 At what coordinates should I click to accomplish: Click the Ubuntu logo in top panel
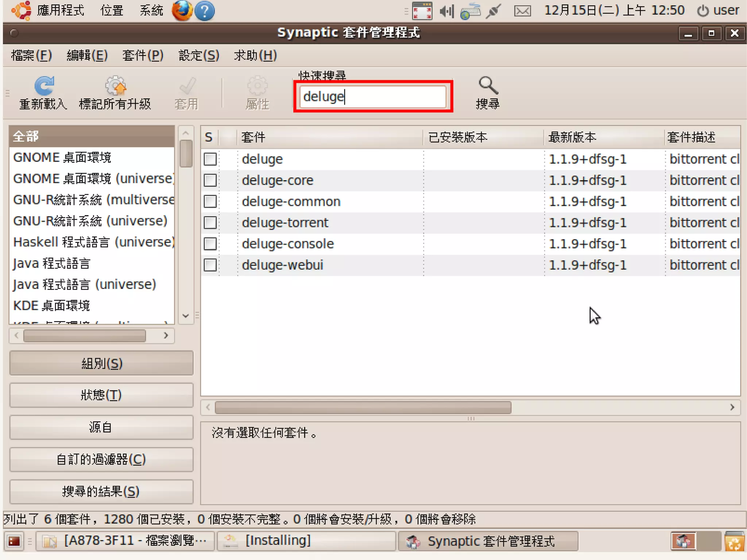click(x=21, y=10)
